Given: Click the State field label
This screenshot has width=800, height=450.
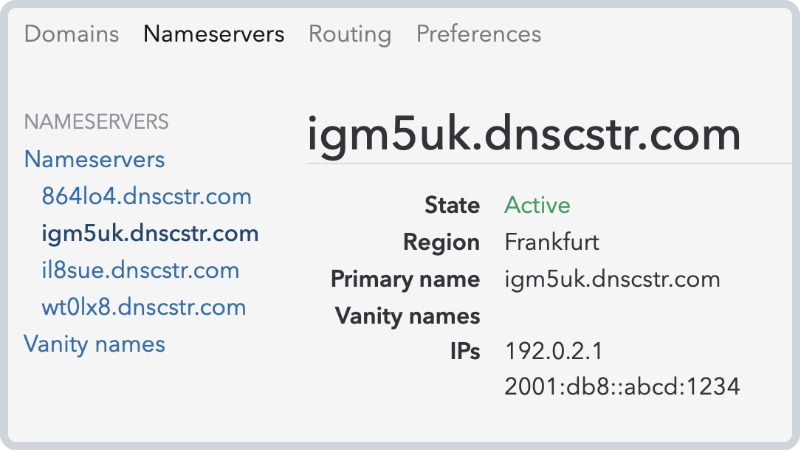Looking at the screenshot, I should [x=452, y=205].
